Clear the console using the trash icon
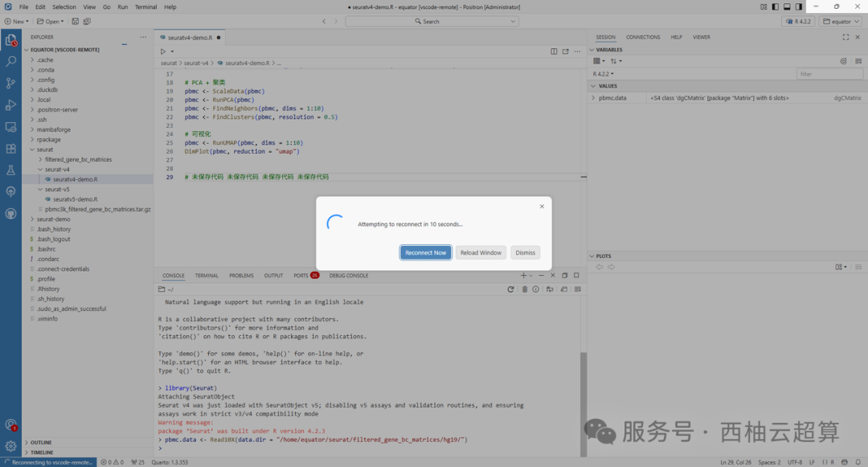The height and width of the screenshot is (467, 868). coord(523,289)
